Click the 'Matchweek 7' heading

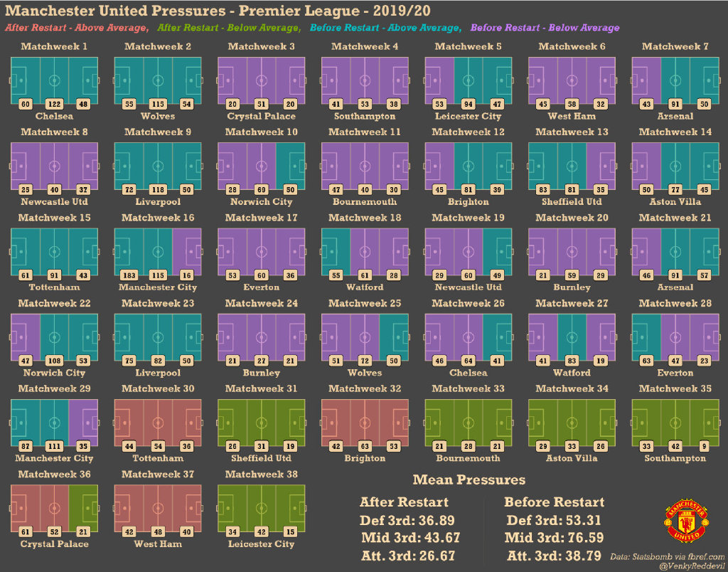coord(675,46)
